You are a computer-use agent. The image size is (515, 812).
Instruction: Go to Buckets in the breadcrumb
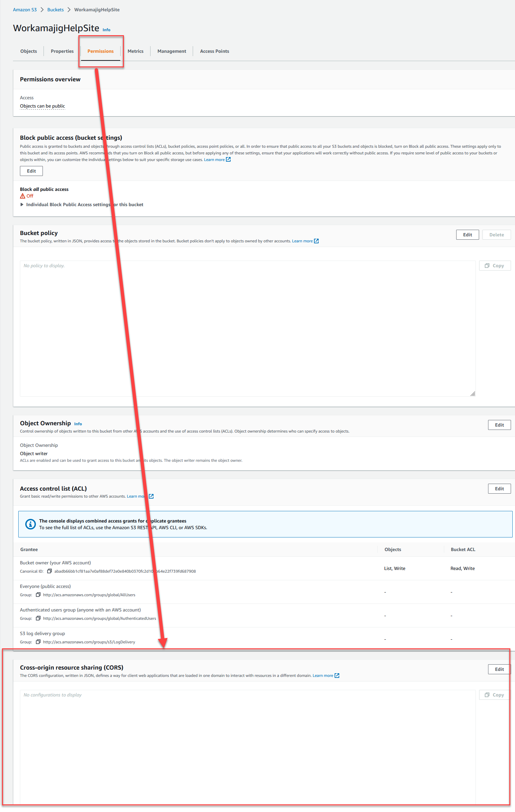tap(55, 10)
